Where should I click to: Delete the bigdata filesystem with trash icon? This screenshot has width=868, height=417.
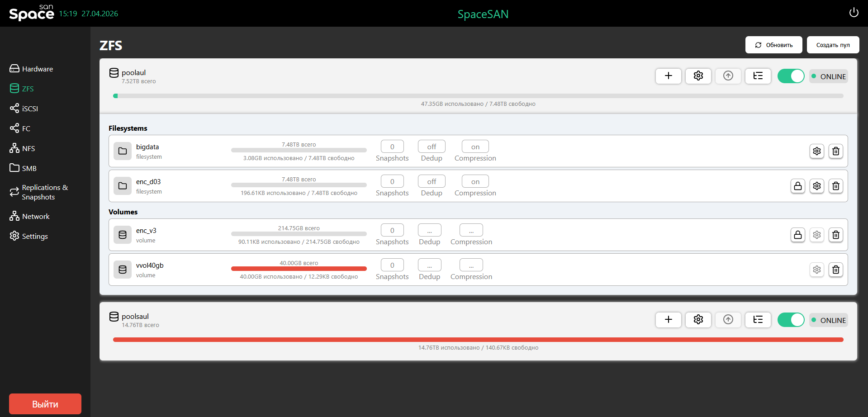coord(835,151)
